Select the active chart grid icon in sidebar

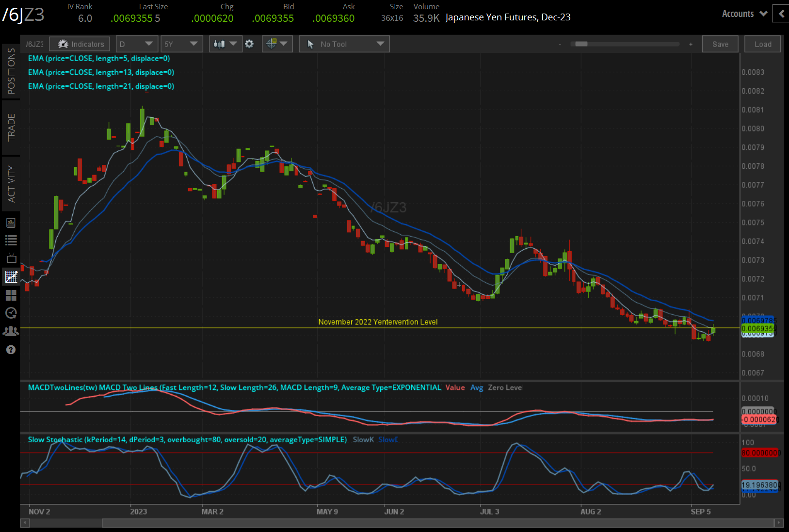click(11, 277)
